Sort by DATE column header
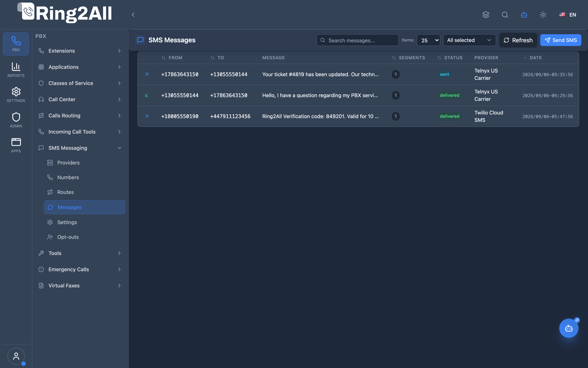 click(x=532, y=58)
